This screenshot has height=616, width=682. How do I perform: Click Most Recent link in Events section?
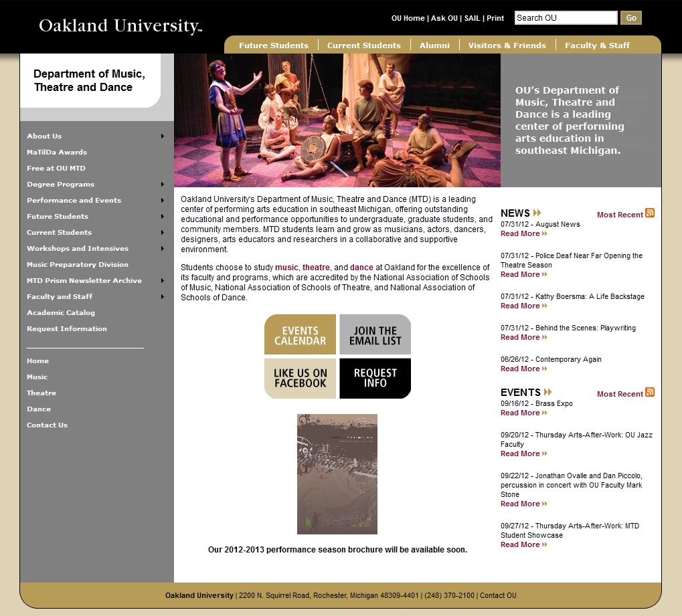(620, 394)
